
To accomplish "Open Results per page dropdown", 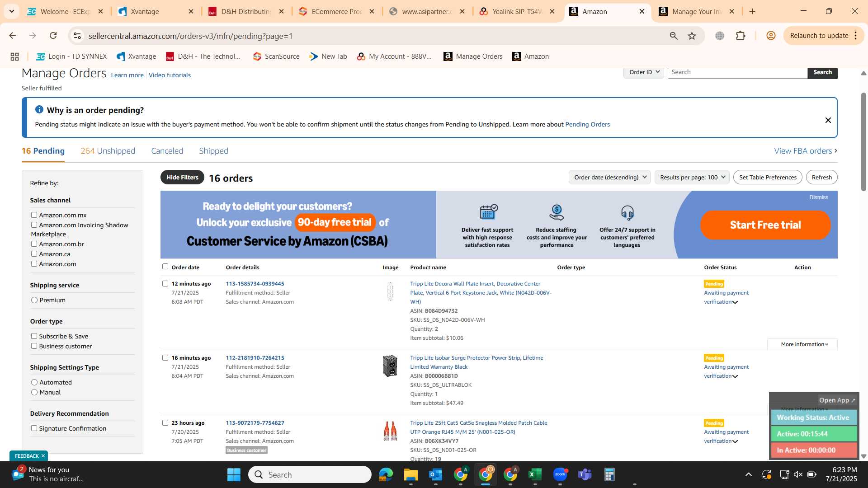I will [x=692, y=177].
